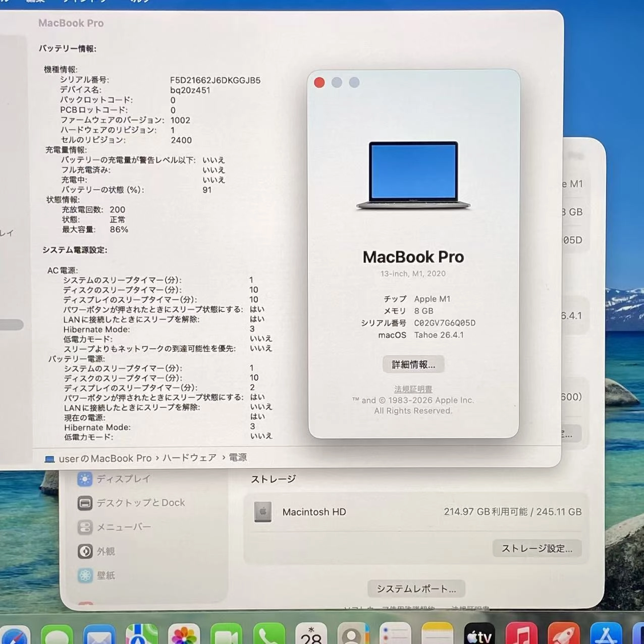
Task: Open Safari compass icon in Dock
Action: pos(15,636)
